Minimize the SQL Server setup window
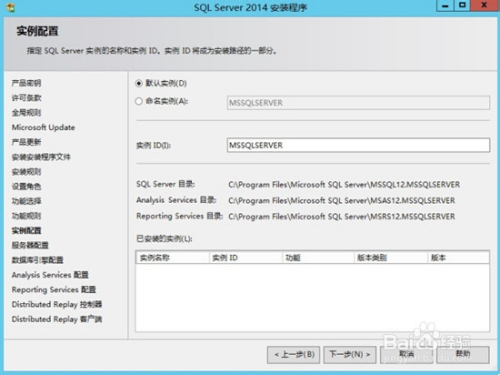The image size is (500, 375). [x=445, y=6]
